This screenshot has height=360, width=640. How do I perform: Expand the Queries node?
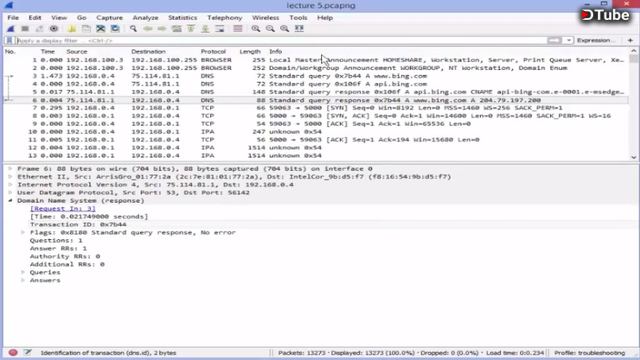click(x=23, y=272)
